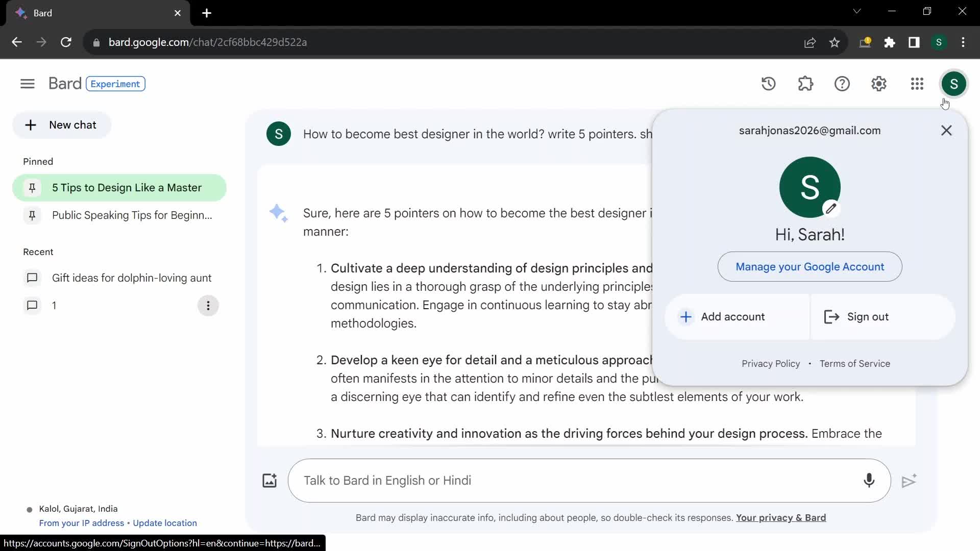Open recent chat Gift ideas for dolphin-loving aunt
Viewport: 980px width, 551px height.
[x=119, y=278]
